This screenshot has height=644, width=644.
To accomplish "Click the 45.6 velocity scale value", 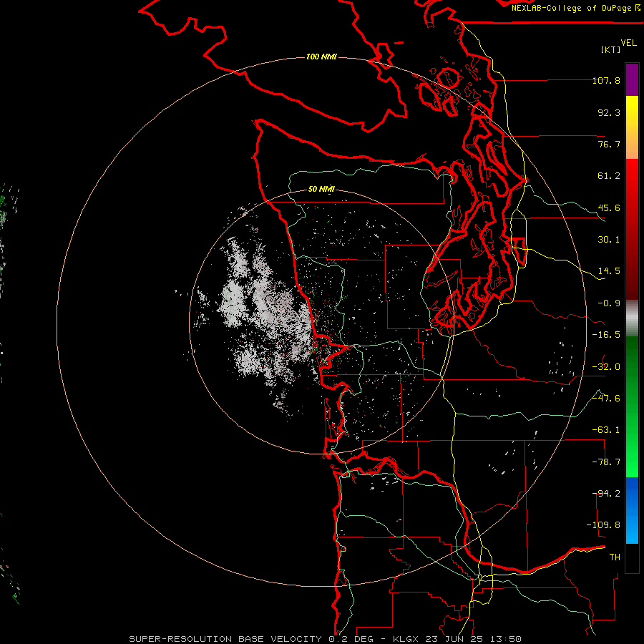I will tap(609, 208).
